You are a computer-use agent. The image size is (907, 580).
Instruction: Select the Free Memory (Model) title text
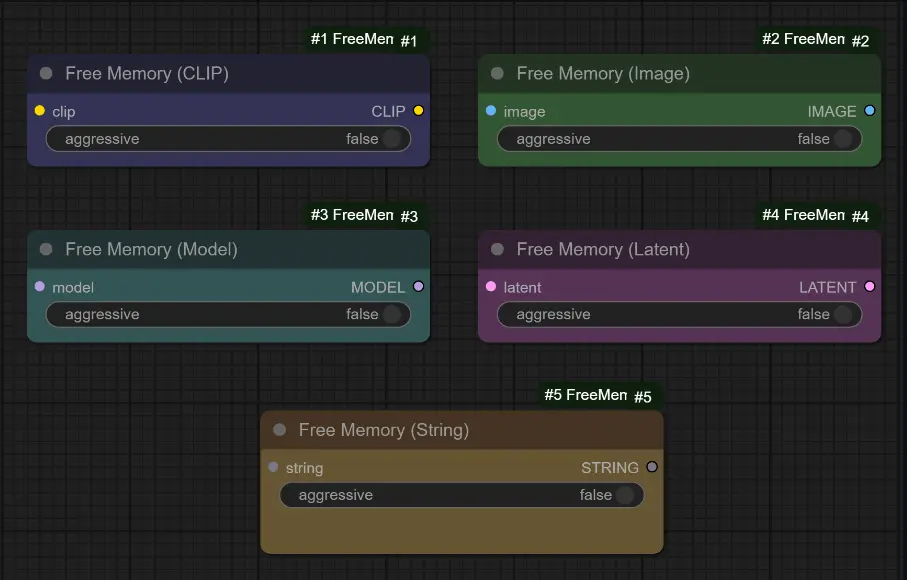pos(152,249)
